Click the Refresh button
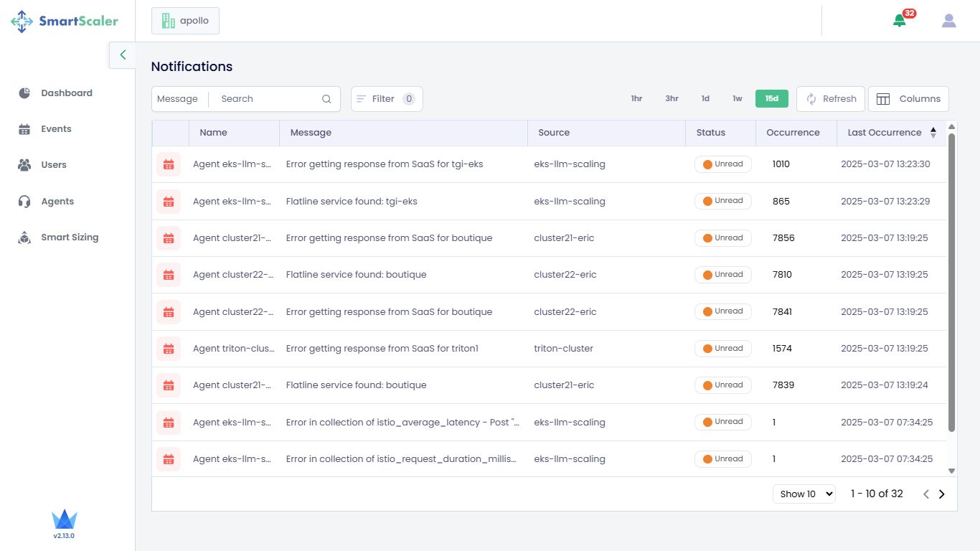Viewport: 980px width, 551px height. point(831,99)
